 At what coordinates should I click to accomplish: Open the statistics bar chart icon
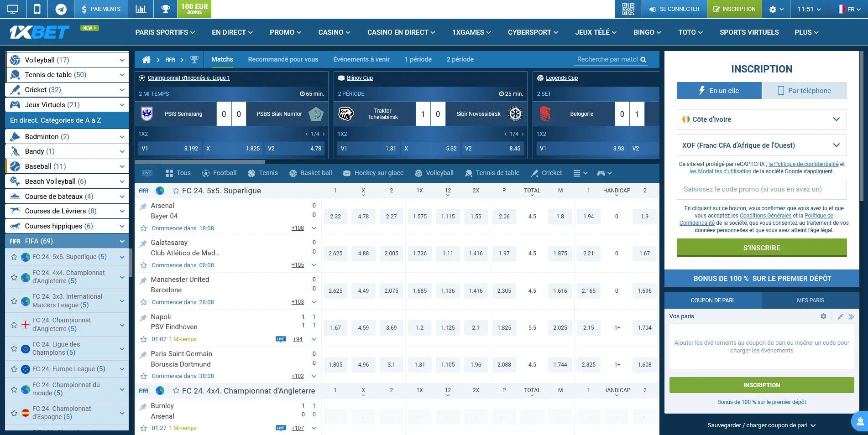[141, 9]
